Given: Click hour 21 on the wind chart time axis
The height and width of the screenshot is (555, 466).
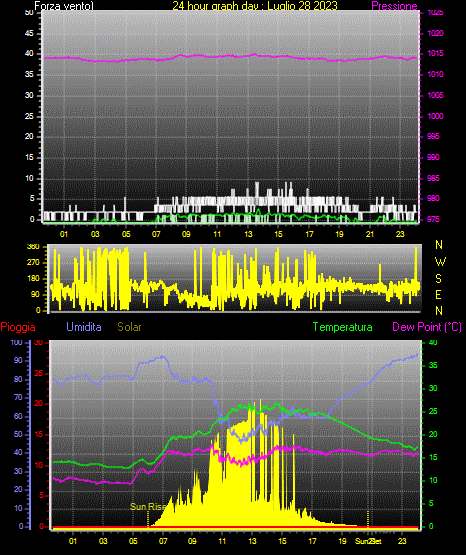Looking at the screenshot, I should [x=370, y=234].
